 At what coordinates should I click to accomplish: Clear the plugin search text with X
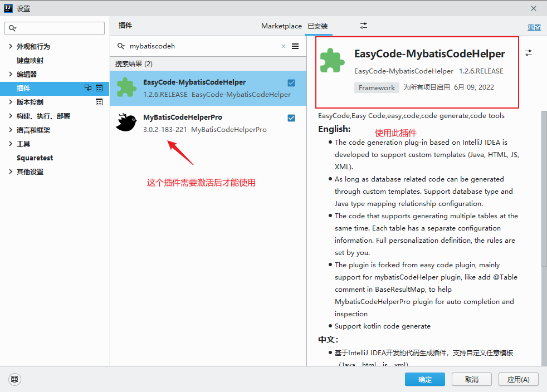[283, 46]
